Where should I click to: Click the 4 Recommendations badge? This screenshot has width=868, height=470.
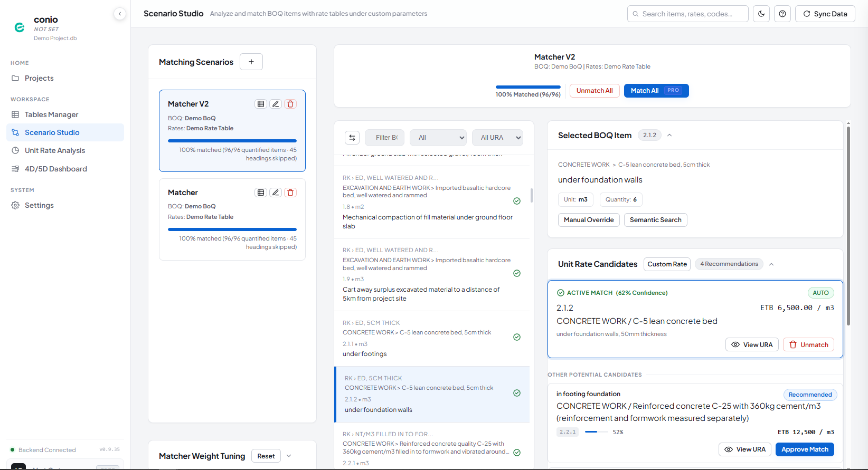729,264
